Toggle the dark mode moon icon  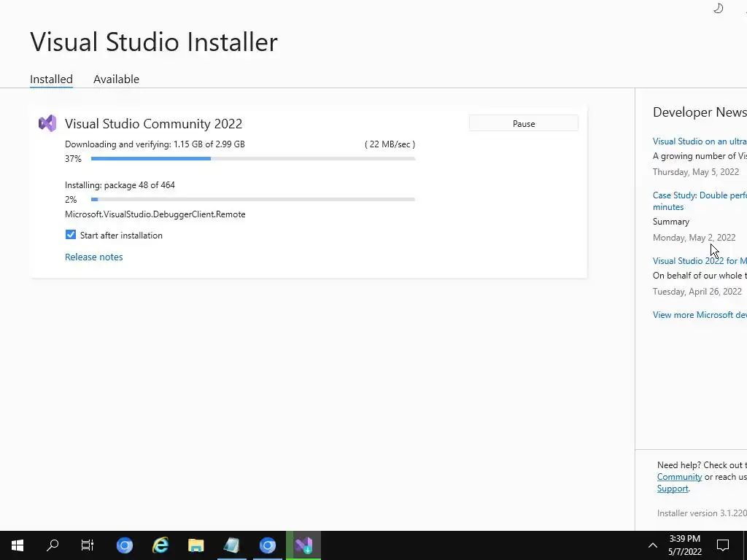719,8
